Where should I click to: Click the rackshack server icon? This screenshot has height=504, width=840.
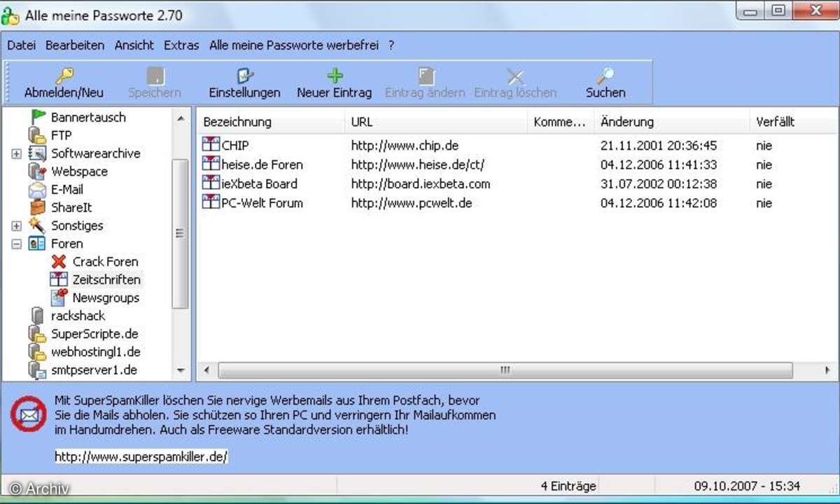coord(37,316)
